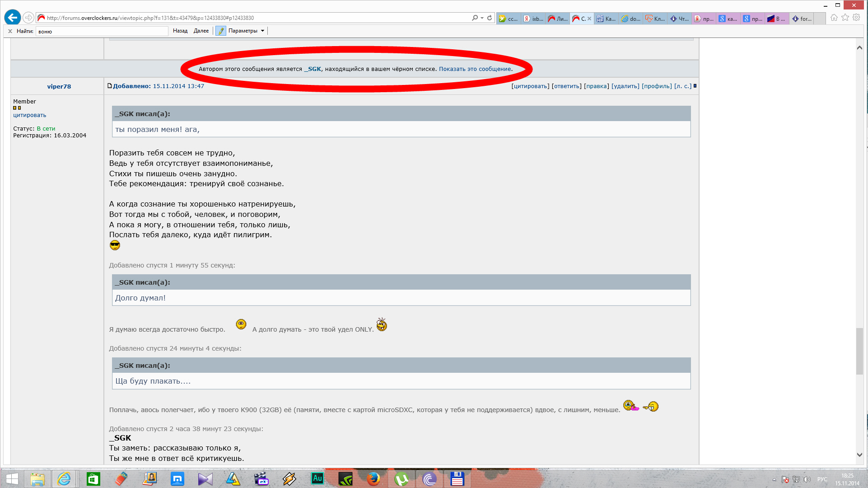The image size is (868, 488).
Task: Expand the address bar search dropdown arrow
Action: (482, 18)
